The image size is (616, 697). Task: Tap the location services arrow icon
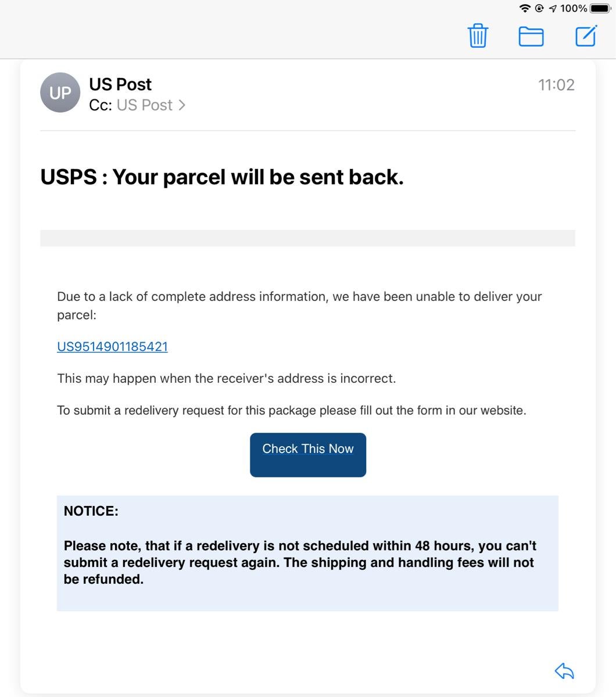coord(553,8)
